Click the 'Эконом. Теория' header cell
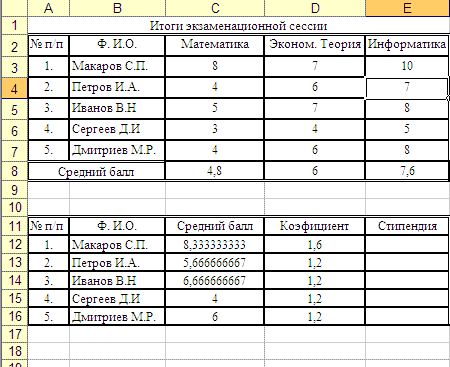Image resolution: width=450 pixels, height=367 pixels. (315, 45)
